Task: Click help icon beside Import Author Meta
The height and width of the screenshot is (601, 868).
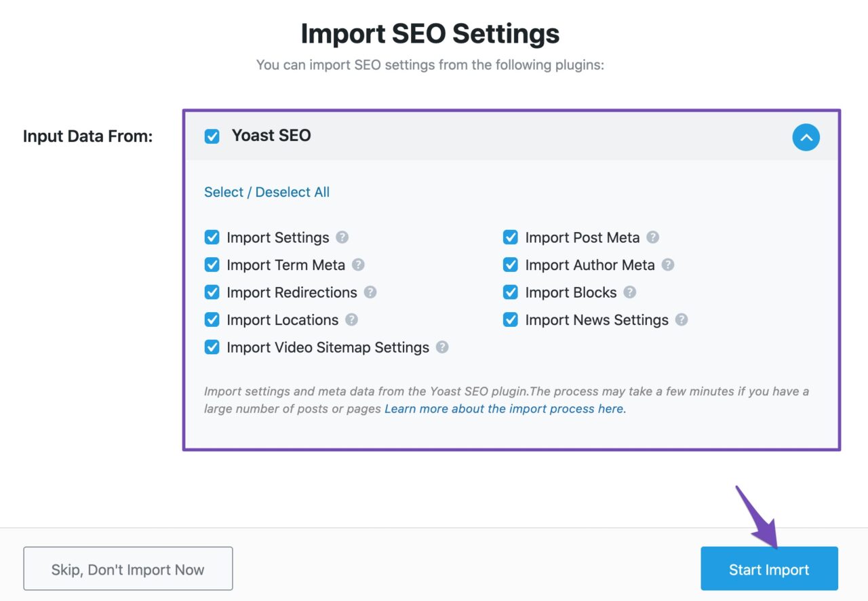Action: pos(668,265)
